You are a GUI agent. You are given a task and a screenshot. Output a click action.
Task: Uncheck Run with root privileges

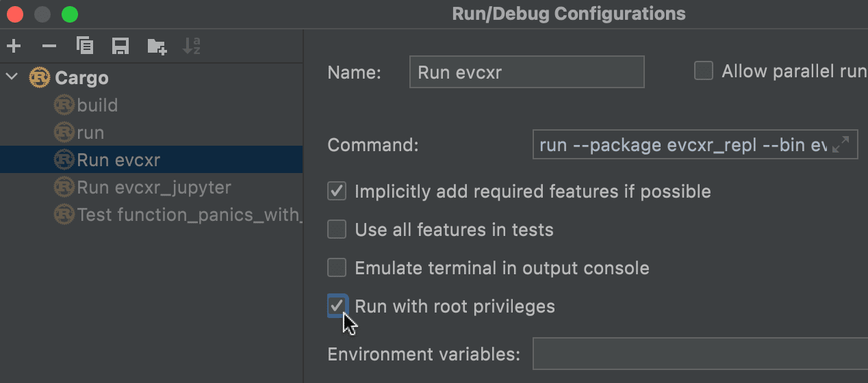coord(337,306)
